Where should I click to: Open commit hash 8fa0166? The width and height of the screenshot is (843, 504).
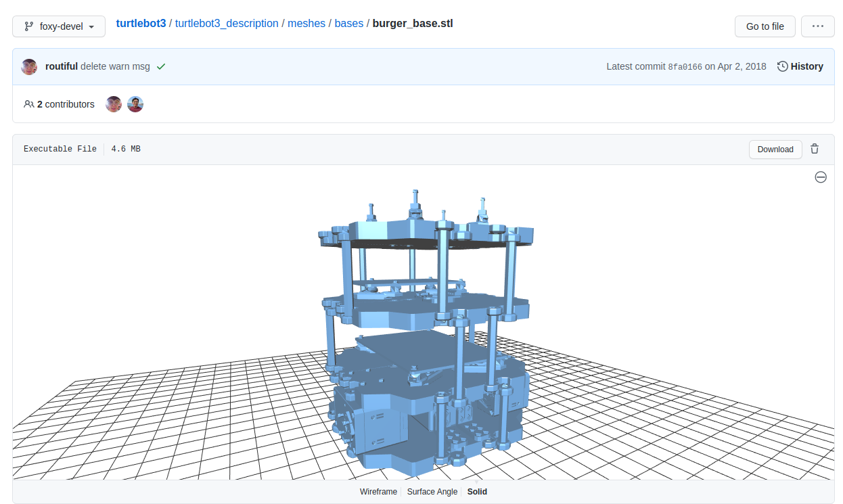(685, 67)
